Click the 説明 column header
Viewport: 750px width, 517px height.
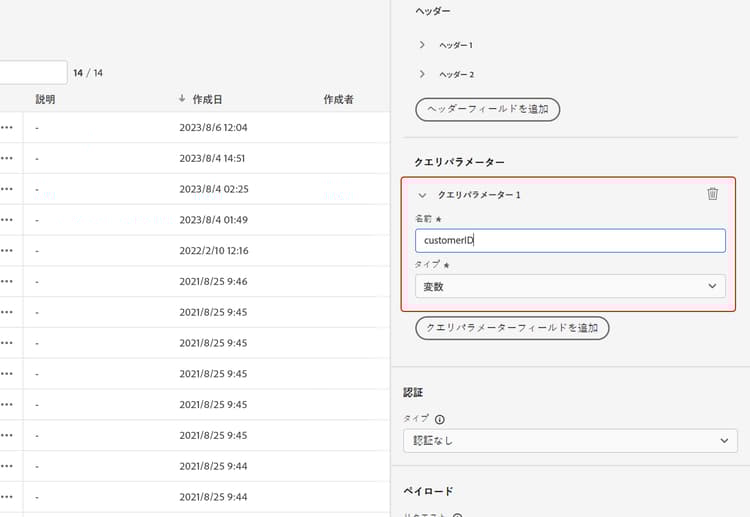point(45,100)
